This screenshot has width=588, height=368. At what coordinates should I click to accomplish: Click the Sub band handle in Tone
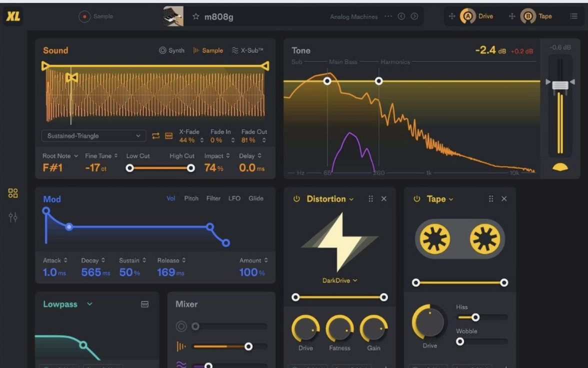327,81
